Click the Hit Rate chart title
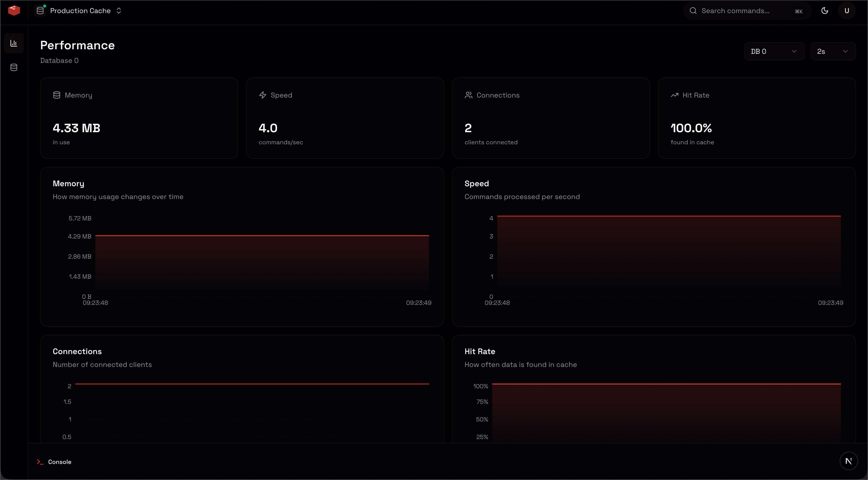Image resolution: width=868 pixels, height=480 pixels. (x=479, y=351)
